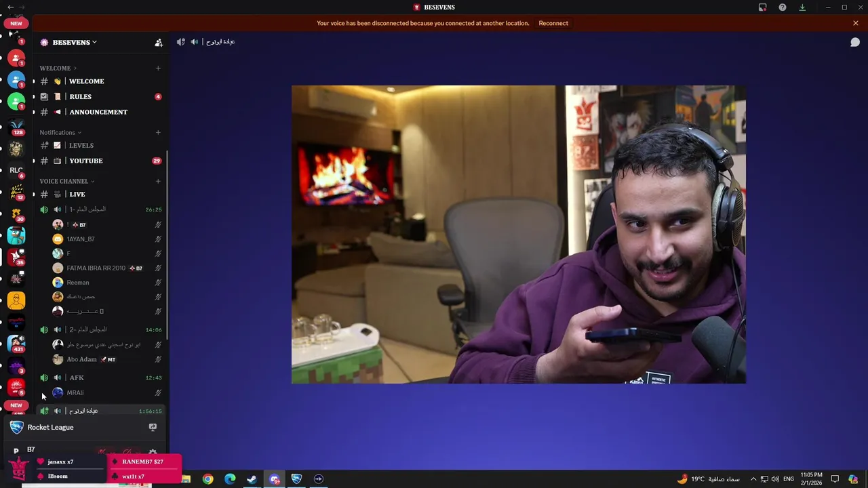Open Google Chrome from the taskbar

[208, 479]
